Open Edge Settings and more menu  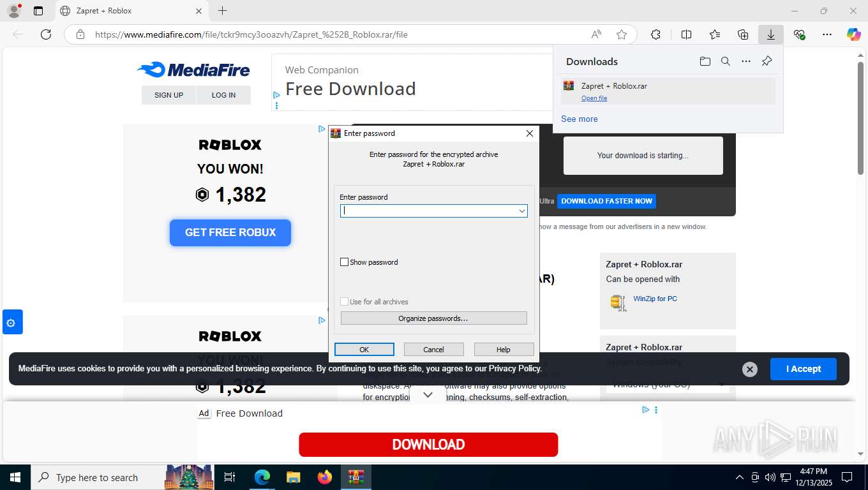pyautogui.click(x=827, y=34)
